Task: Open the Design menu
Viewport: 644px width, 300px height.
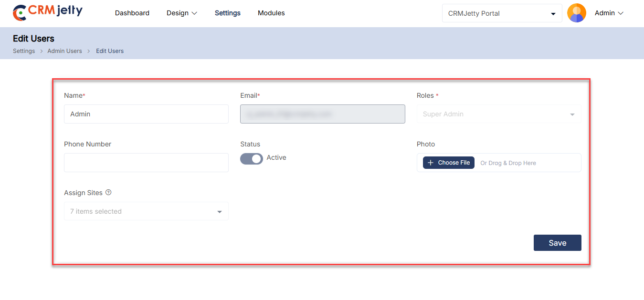Action: point(181,13)
